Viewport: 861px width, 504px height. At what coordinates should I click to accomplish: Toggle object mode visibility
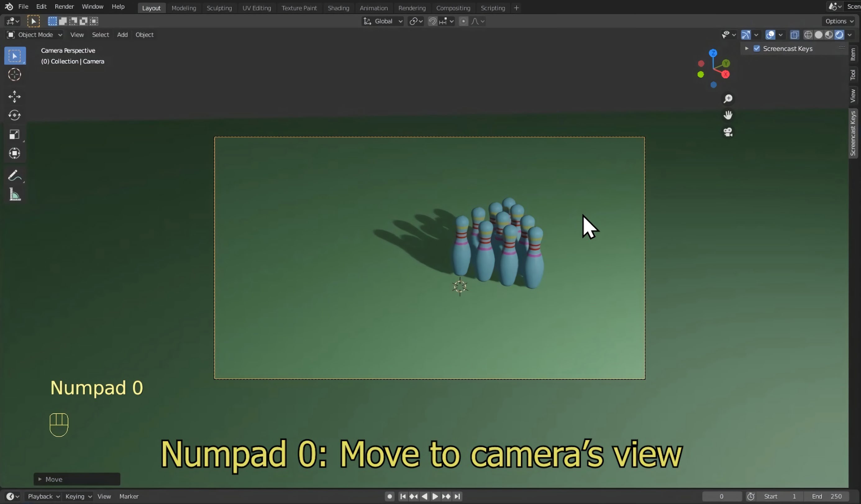coord(725,34)
